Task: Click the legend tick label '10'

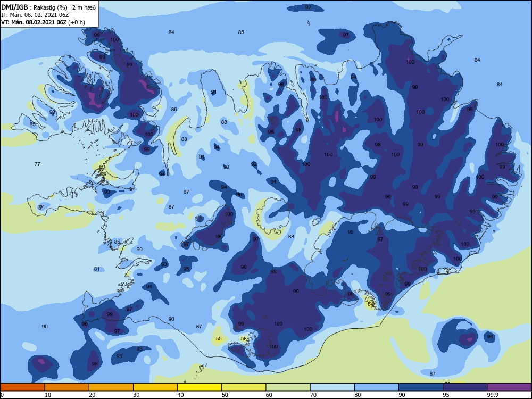Action: click(x=48, y=395)
